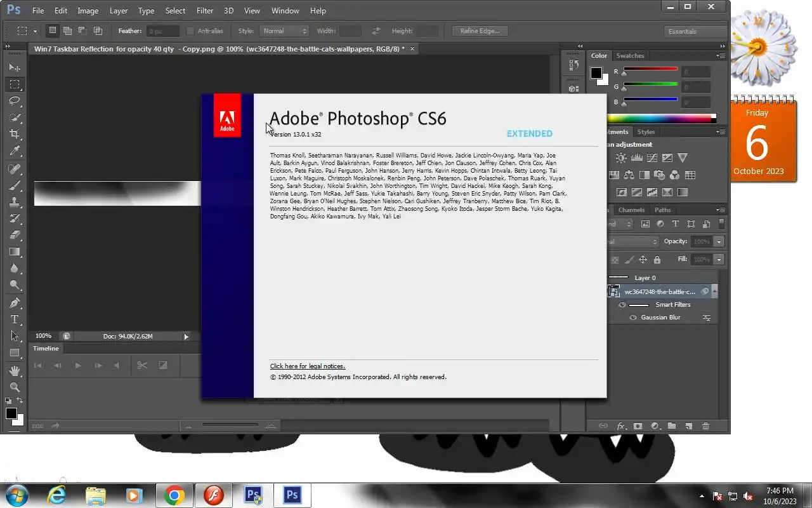The height and width of the screenshot is (508, 812).
Task: Click the Refine Edge button
Action: (x=480, y=30)
